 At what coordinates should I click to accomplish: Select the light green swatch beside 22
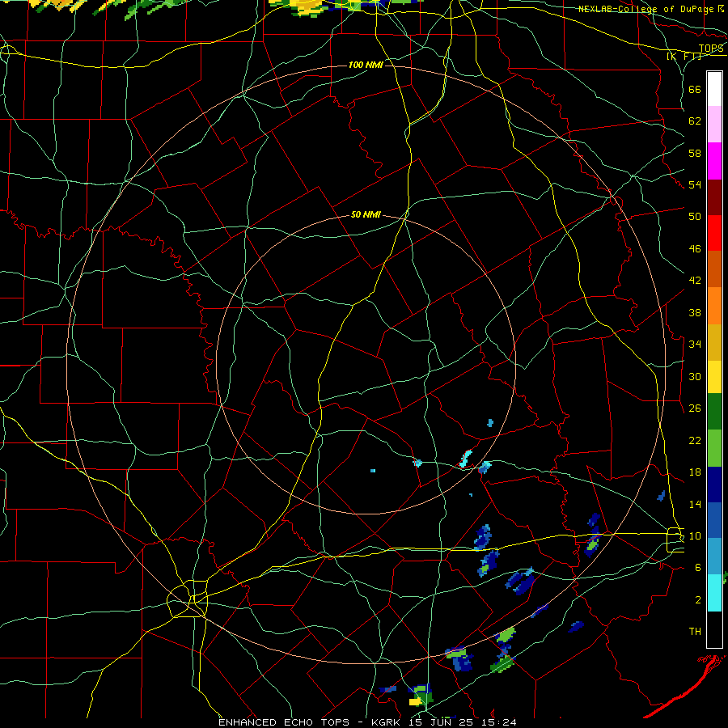(714, 448)
